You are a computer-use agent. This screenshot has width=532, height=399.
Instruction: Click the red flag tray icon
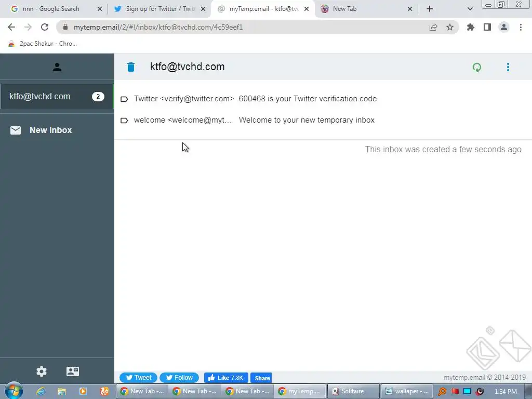coord(455,392)
